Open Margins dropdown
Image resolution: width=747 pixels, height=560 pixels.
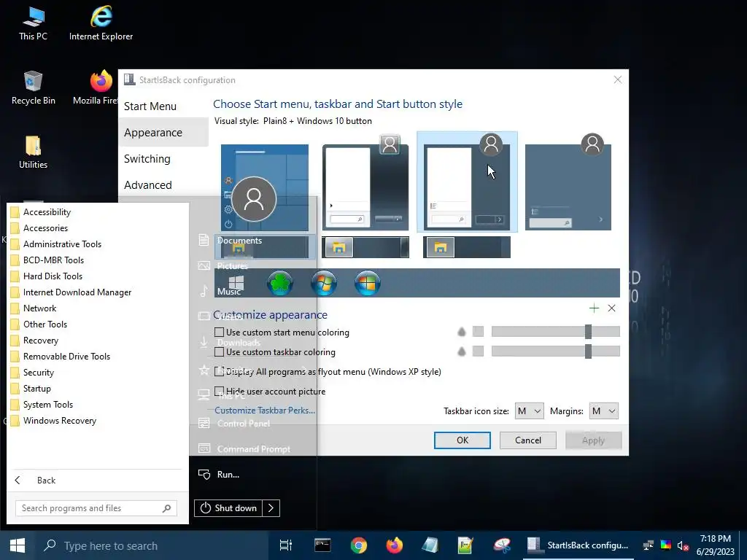603,411
